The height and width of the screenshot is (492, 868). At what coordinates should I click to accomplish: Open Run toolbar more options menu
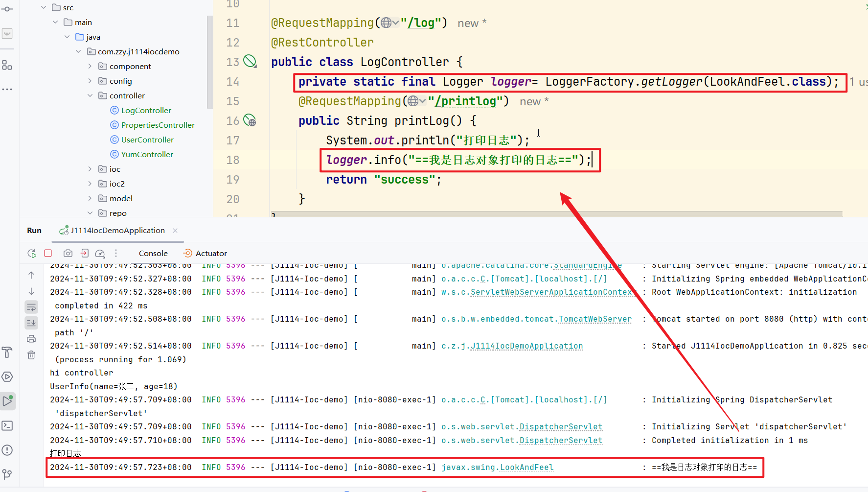pyautogui.click(x=116, y=253)
